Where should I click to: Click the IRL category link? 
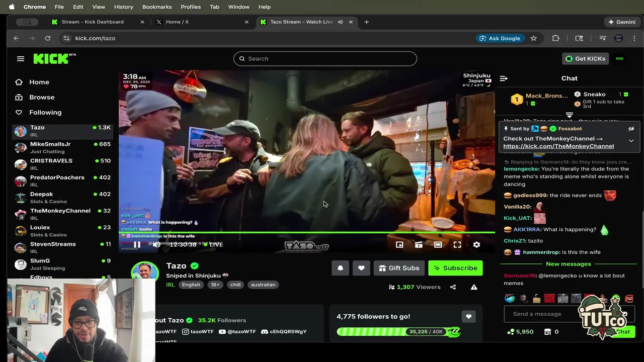(x=170, y=285)
